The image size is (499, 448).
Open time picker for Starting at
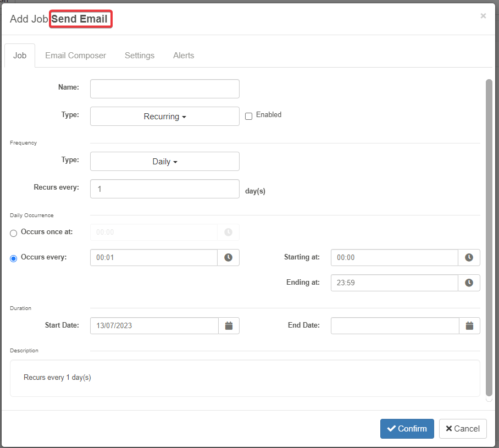tap(469, 257)
